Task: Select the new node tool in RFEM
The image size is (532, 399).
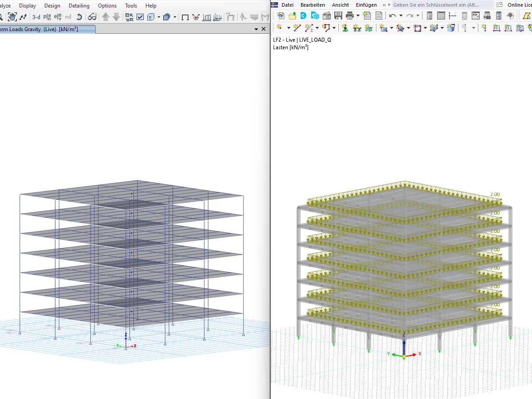Action: pos(279,27)
